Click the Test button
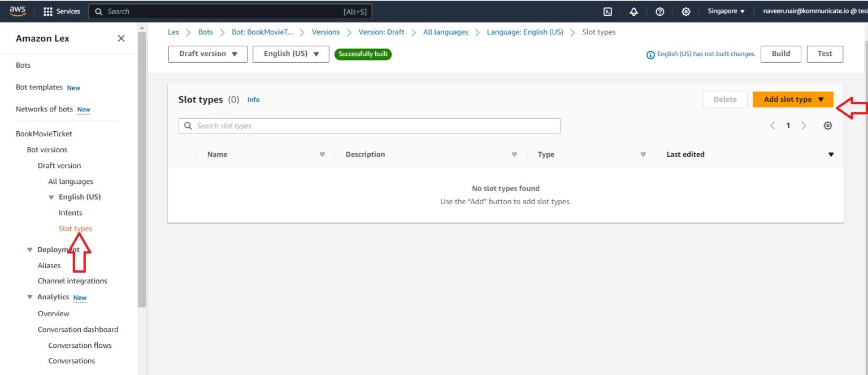Image resolution: width=868 pixels, height=375 pixels. coord(824,54)
